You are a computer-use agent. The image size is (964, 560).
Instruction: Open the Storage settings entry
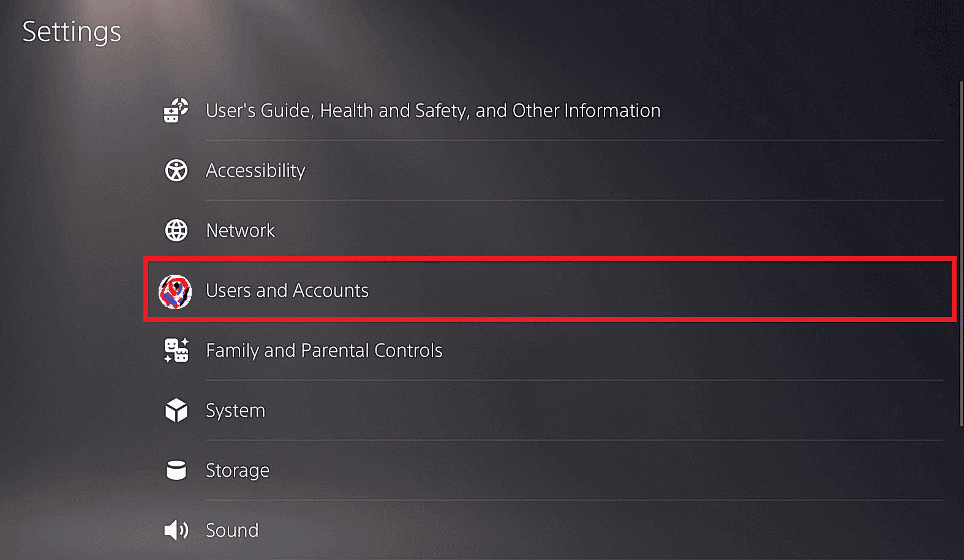(x=238, y=470)
